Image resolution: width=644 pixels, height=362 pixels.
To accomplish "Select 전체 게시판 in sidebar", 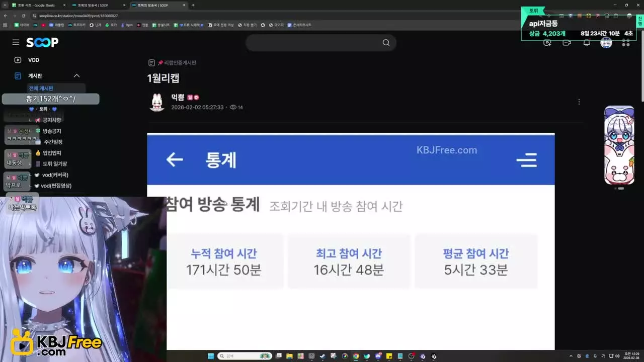I will coord(41,88).
